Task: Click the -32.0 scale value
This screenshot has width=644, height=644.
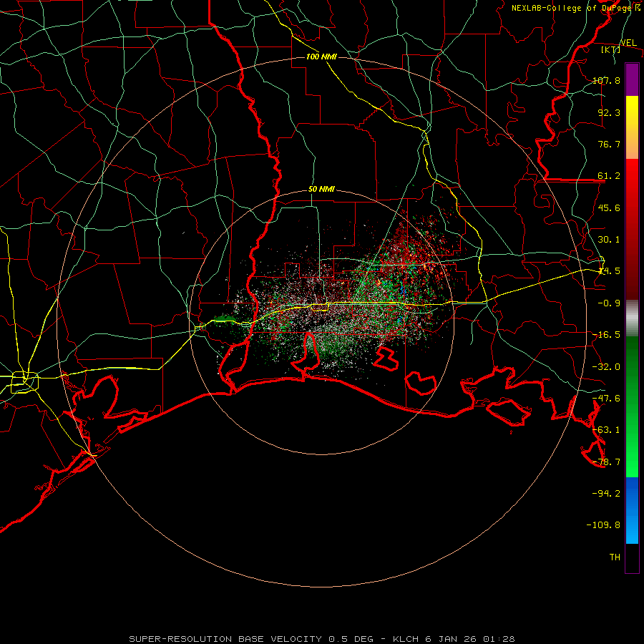Action: (x=606, y=367)
